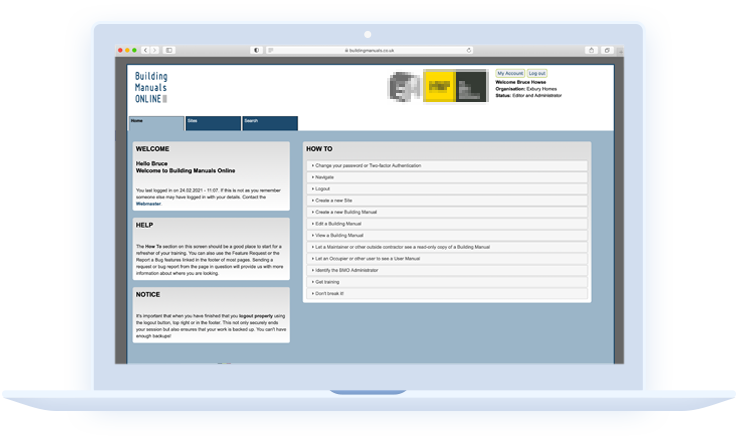
Task: Click the HOW TO heading
Action: (x=319, y=149)
